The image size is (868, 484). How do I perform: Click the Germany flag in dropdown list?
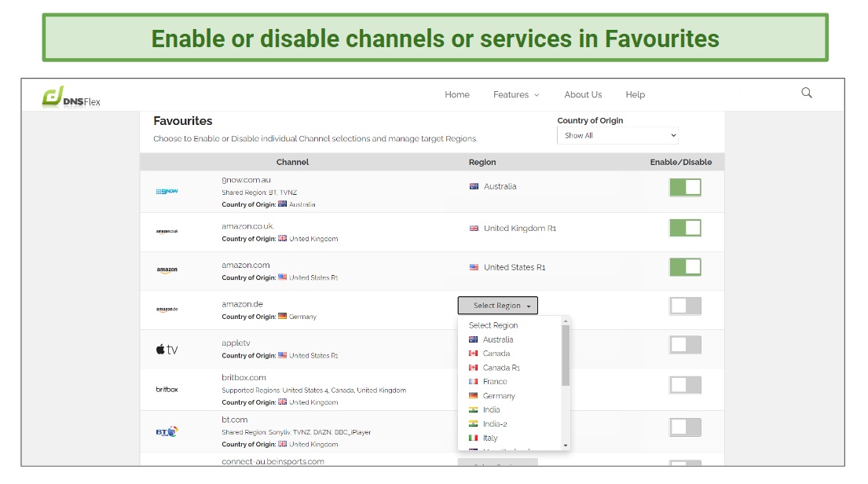click(x=474, y=396)
